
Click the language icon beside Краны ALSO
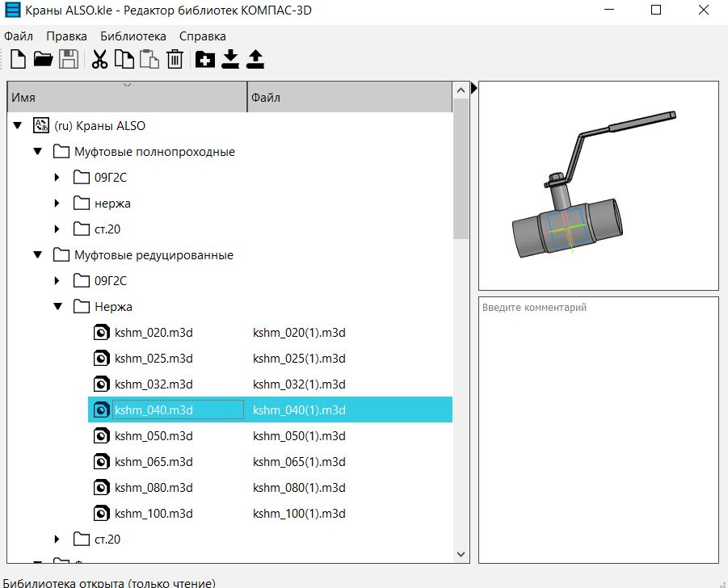(41, 125)
